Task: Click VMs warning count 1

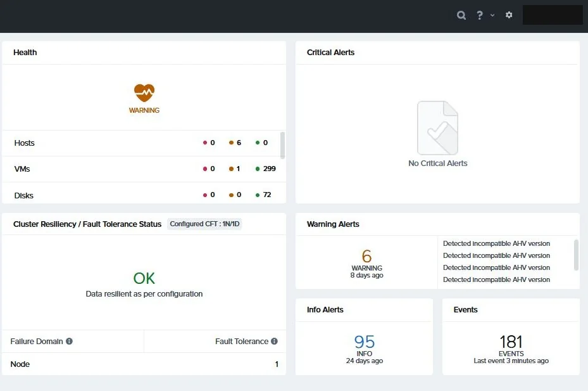Action: [234, 169]
